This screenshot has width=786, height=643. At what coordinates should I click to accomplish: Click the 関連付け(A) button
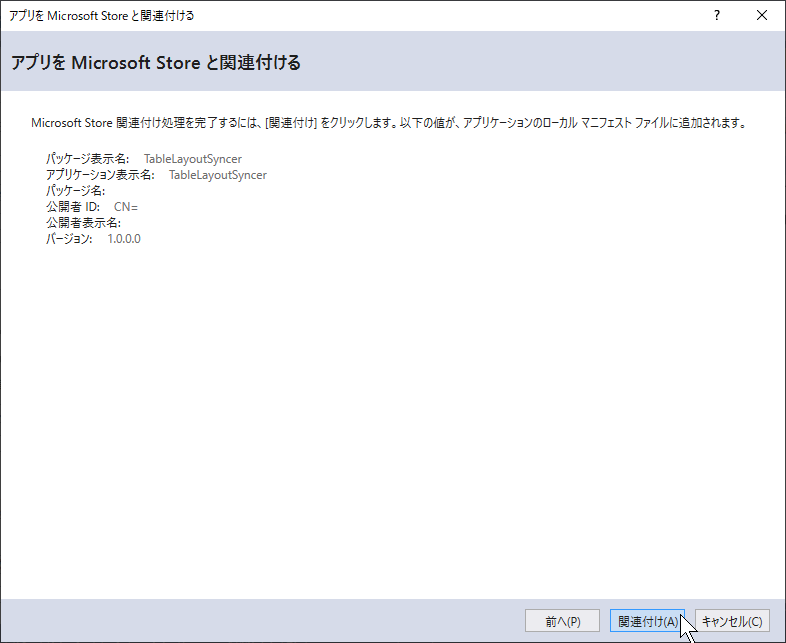click(647, 621)
